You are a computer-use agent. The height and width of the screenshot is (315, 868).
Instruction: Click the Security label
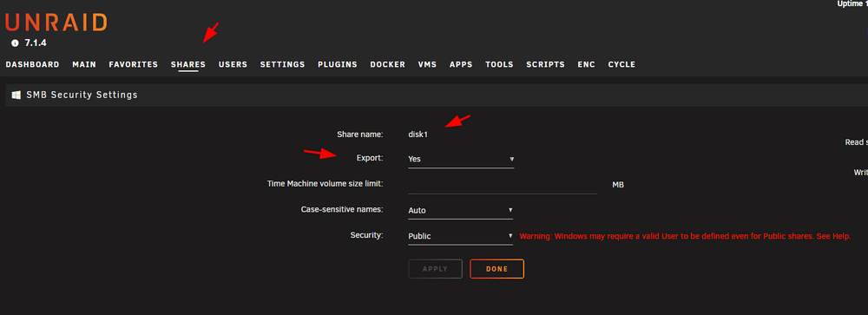pos(366,235)
